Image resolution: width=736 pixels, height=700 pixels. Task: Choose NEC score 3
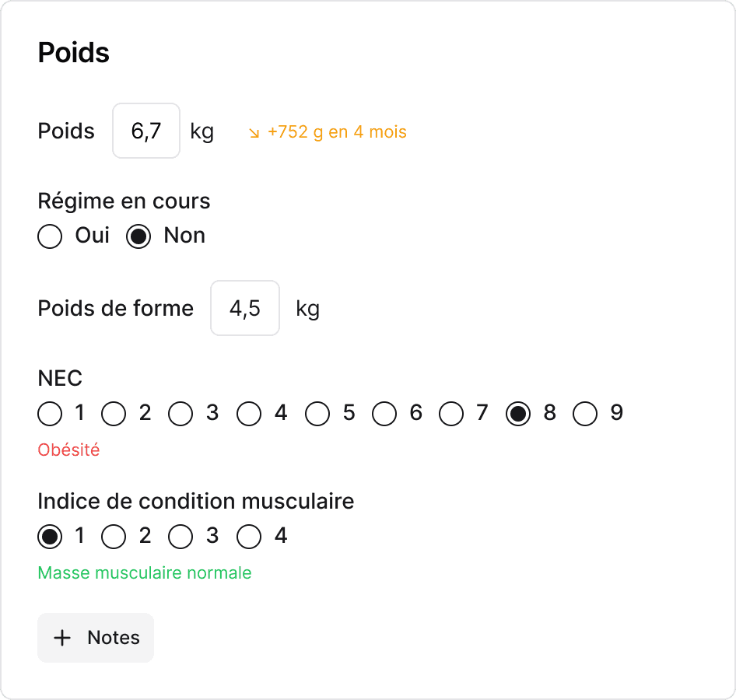click(181, 414)
